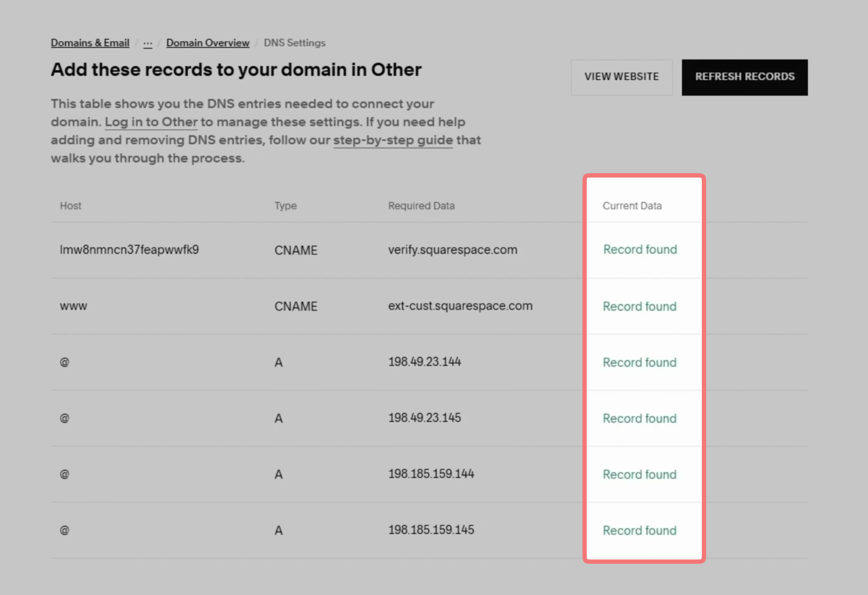Click Record found status for www row
The width and height of the screenshot is (868, 595).
tap(639, 307)
